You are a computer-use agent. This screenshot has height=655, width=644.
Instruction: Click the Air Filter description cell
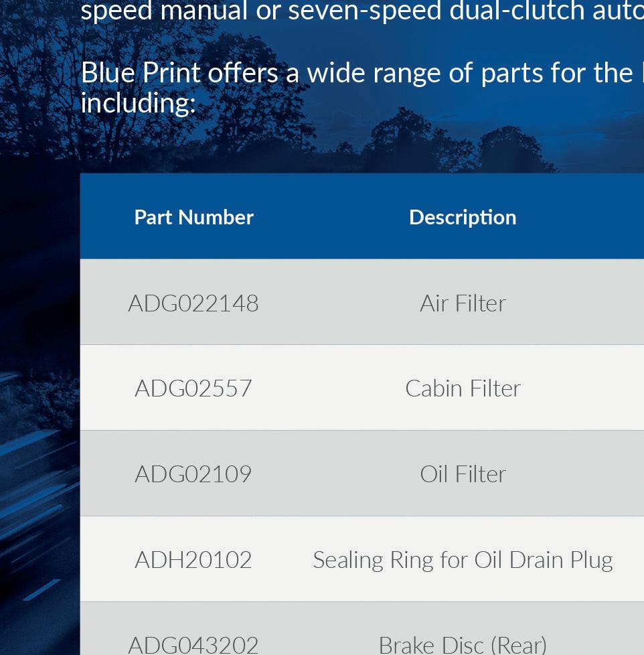click(463, 303)
